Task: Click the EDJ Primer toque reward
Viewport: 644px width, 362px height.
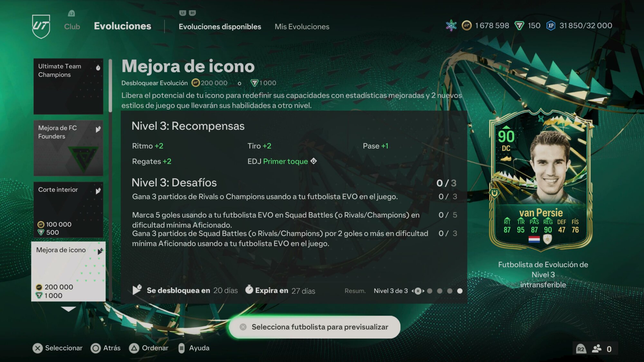Action: pos(282,161)
